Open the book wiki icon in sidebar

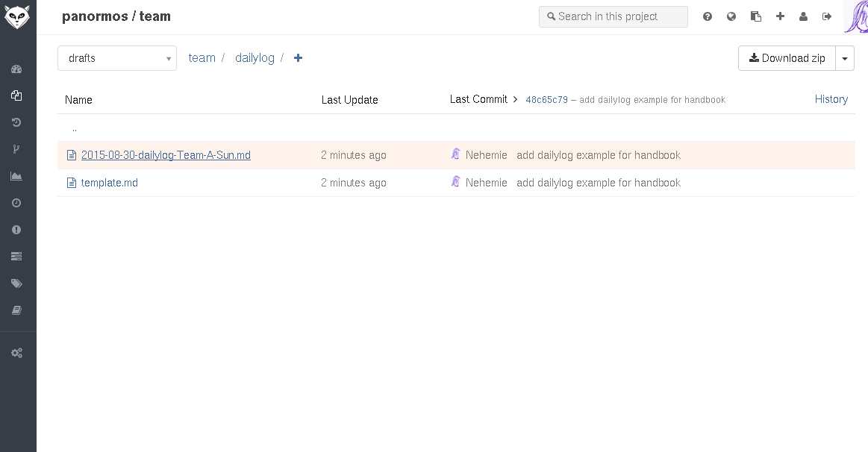tap(16, 310)
